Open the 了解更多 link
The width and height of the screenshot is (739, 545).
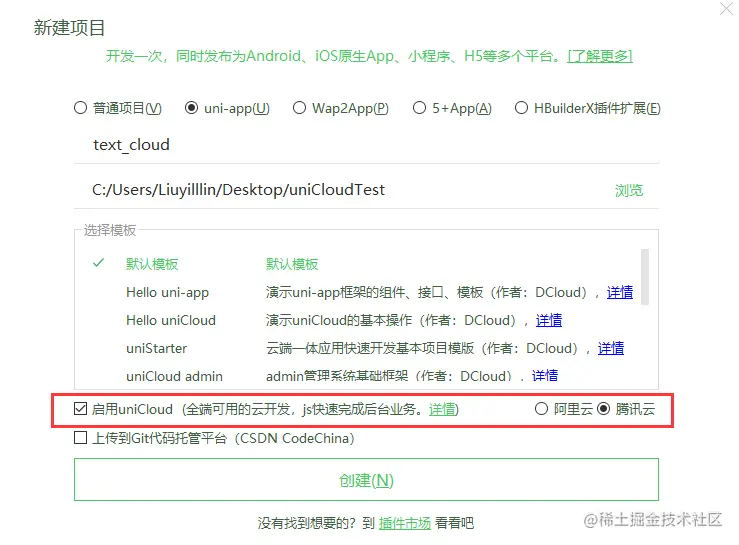(x=599, y=56)
